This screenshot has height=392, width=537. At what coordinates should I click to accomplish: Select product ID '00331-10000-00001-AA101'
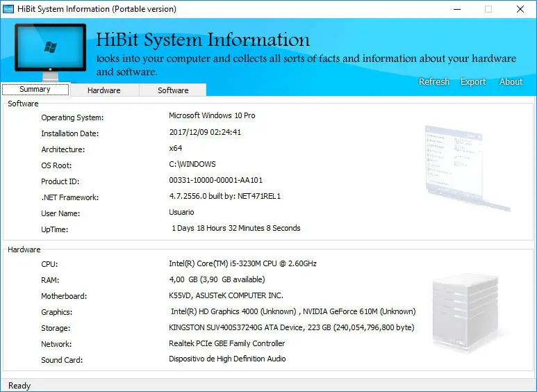[216, 180]
